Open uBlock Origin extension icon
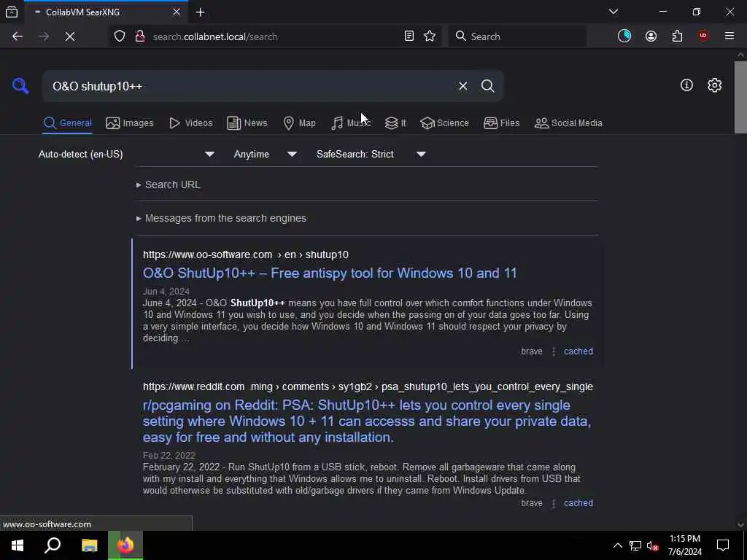This screenshot has height=560, width=747. (703, 36)
